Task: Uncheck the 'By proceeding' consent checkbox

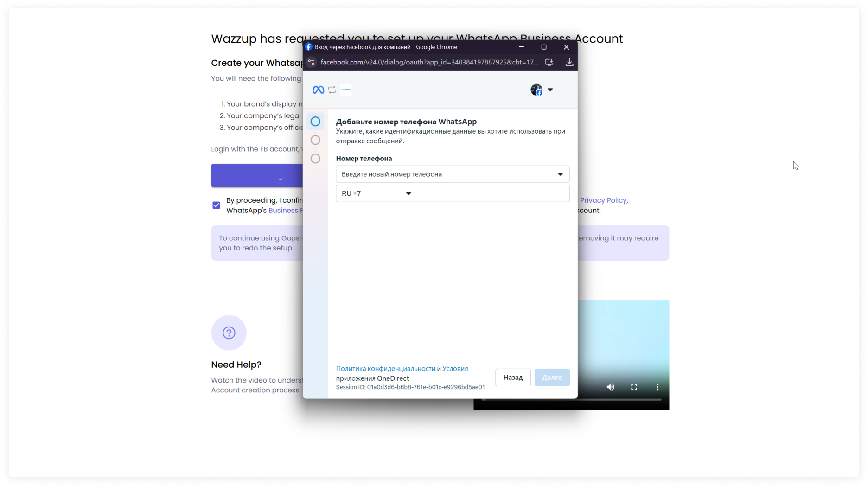Action: (x=216, y=205)
